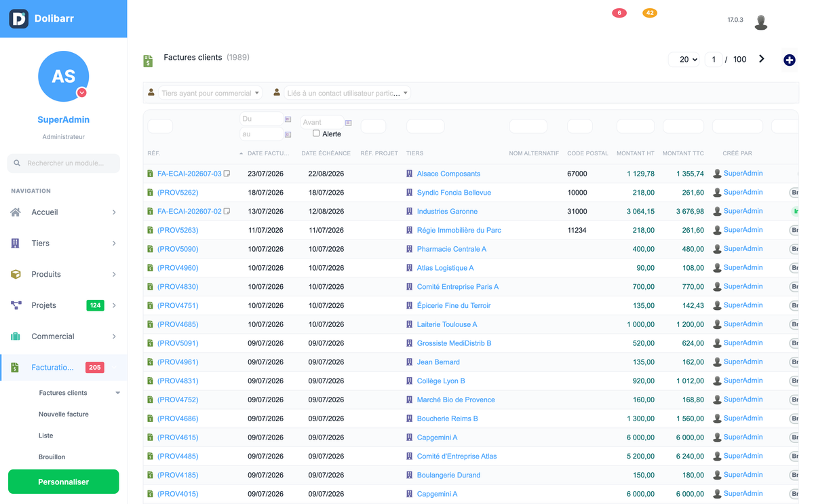Click the SuperAdmin profile name in sidebar
Image resolution: width=814 pixels, height=504 pixels.
point(64,119)
